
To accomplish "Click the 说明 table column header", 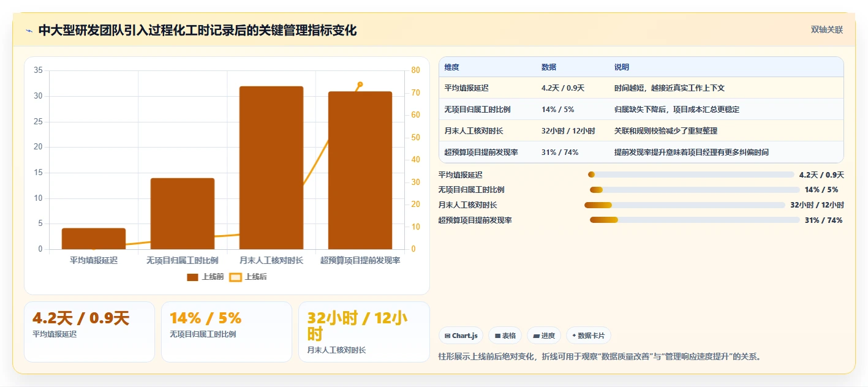I will [x=622, y=67].
